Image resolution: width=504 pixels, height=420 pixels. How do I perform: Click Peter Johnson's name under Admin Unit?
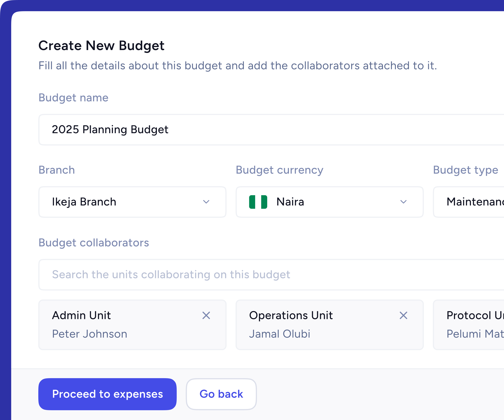pos(89,334)
